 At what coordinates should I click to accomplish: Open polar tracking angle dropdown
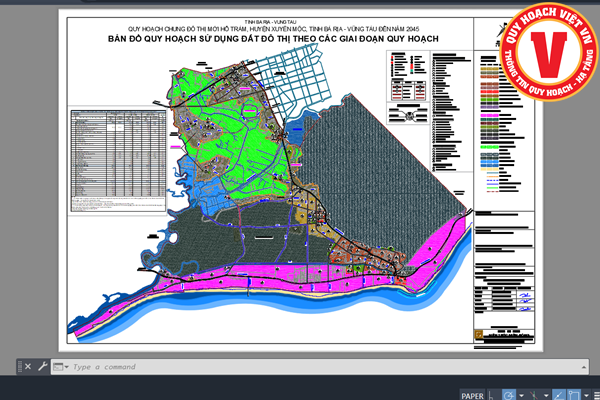tap(520, 393)
